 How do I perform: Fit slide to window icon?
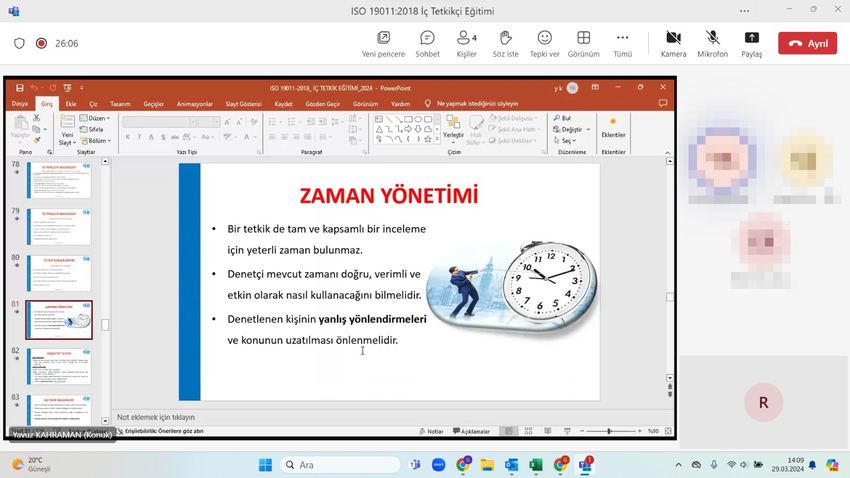coord(668,431)
